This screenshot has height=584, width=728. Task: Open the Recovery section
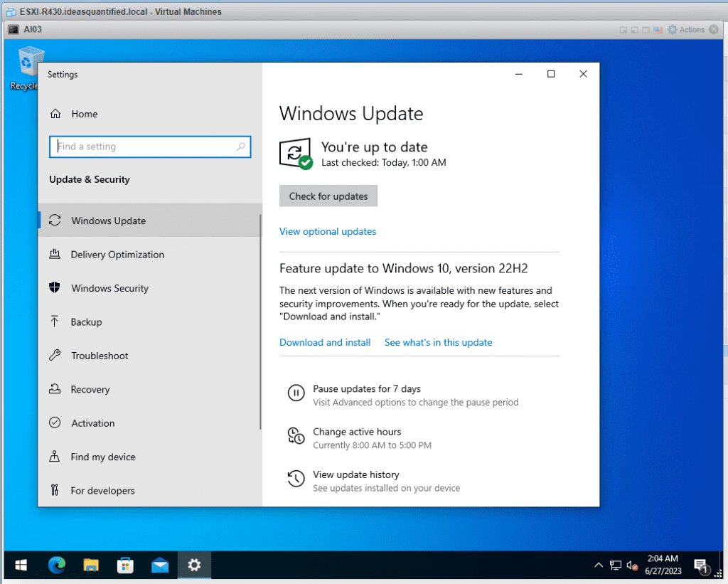point(149,389)
